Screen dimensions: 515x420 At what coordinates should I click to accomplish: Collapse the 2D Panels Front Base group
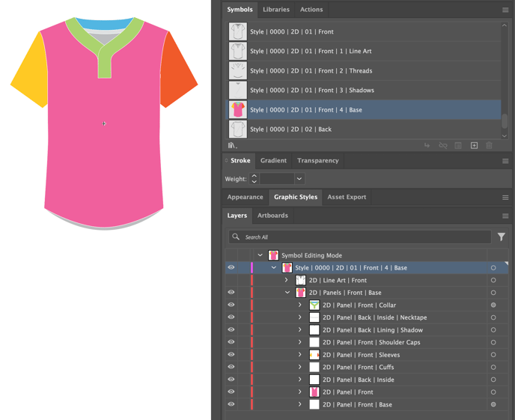[287, 293]
